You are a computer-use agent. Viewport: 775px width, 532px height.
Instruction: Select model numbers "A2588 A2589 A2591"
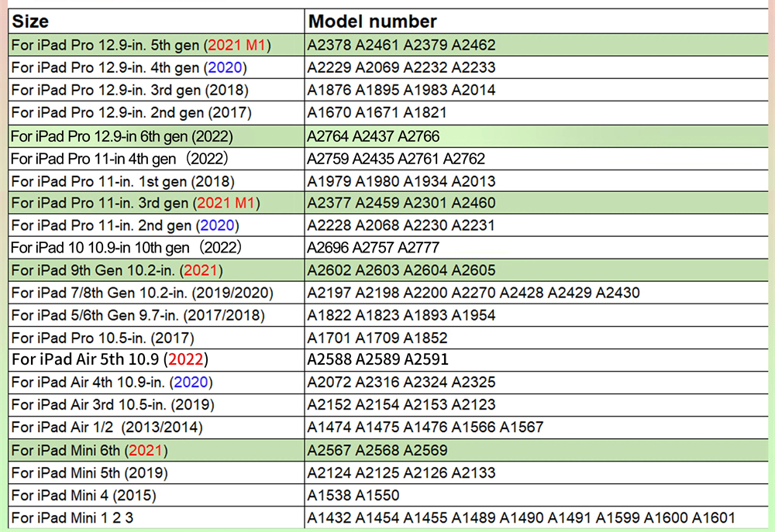pyautogui.click(x=377, y=359)
